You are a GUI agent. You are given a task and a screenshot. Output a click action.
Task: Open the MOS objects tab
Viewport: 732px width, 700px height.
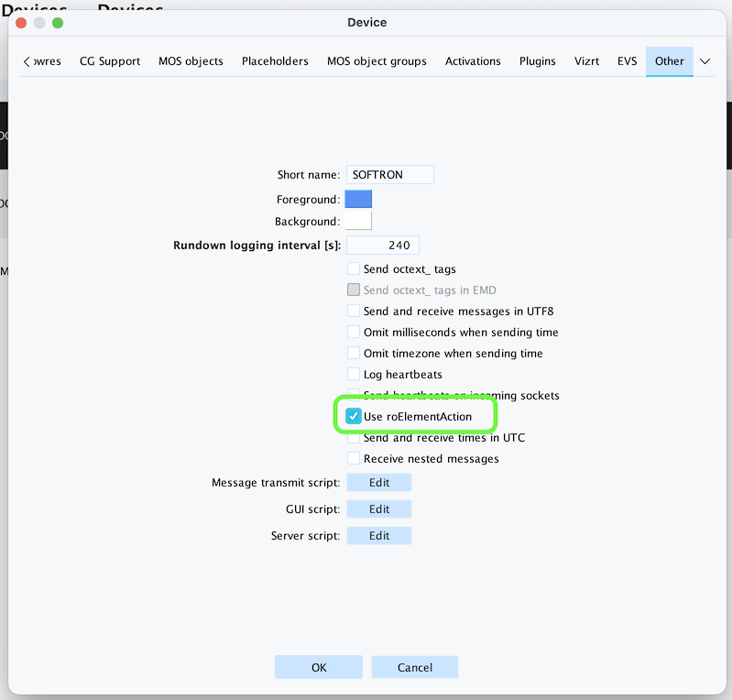pyautogui.click(x=191, y=61)
